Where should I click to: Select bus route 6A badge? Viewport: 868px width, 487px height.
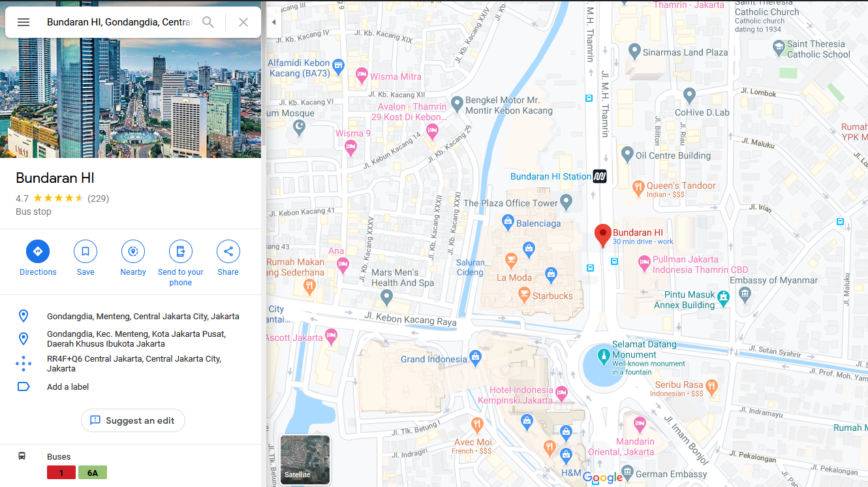point(93,473)
